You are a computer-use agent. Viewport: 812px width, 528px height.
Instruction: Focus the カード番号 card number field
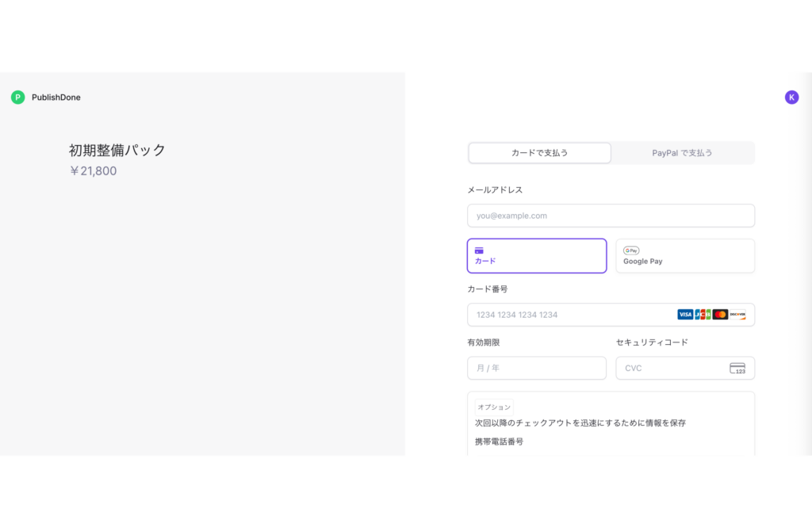(x=611, y=315)
